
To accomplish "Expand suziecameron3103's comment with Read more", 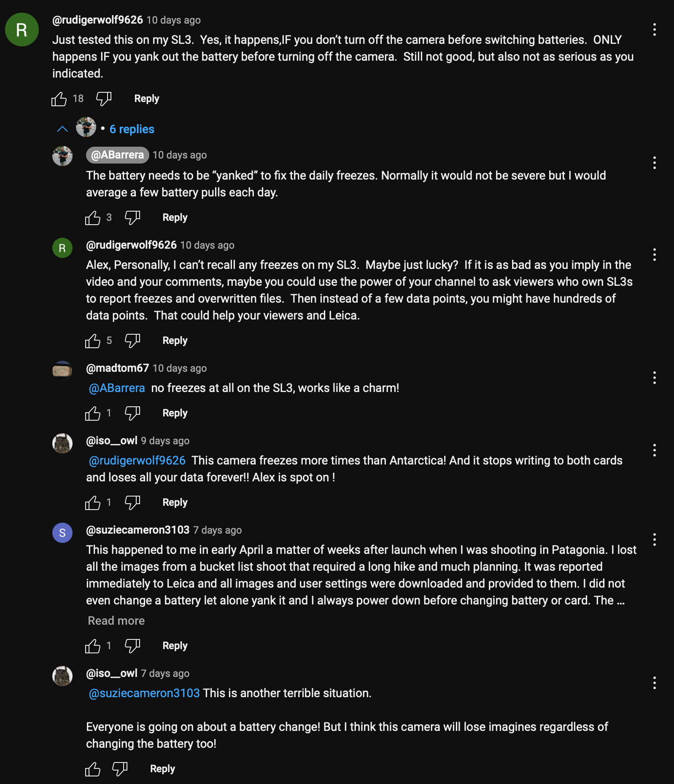I will 116,621.
